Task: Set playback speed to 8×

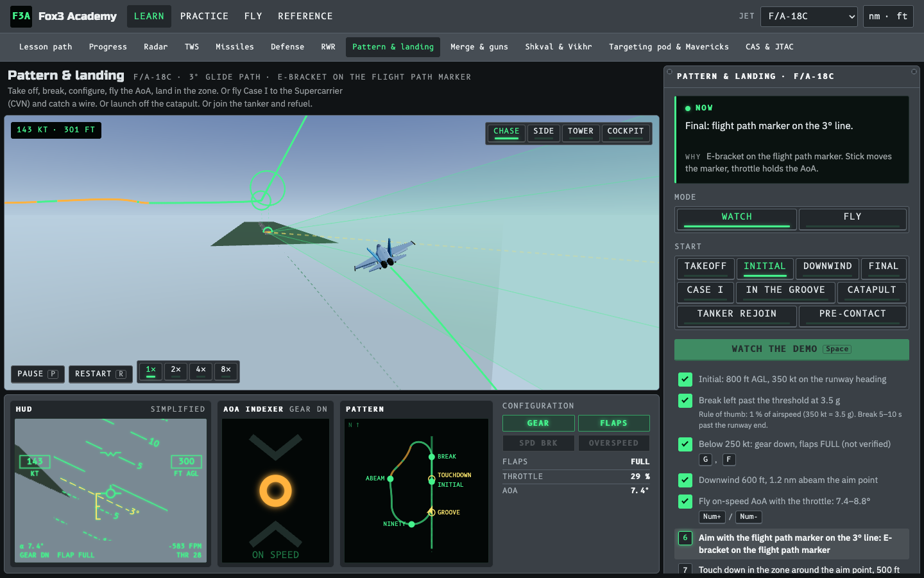Action: point(226,371)
